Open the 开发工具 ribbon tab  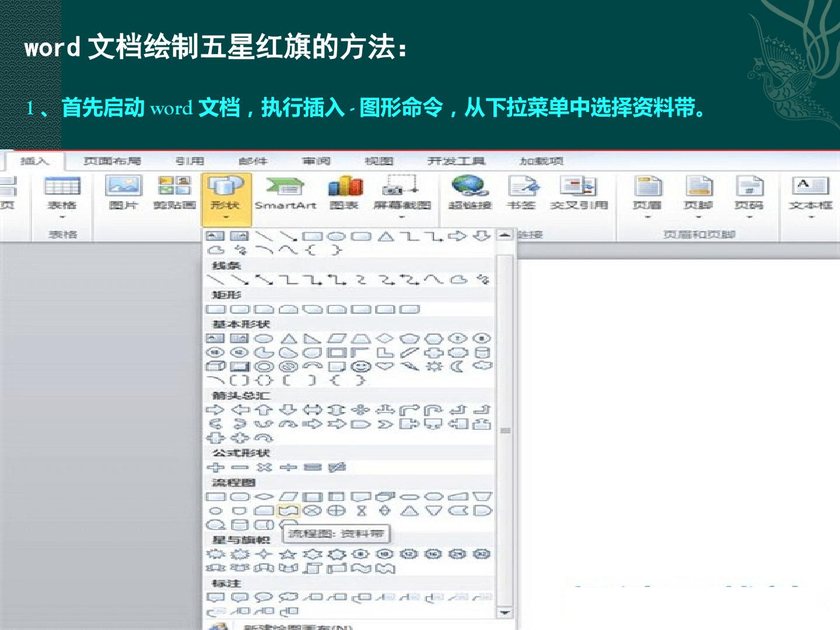coord(456,161)
